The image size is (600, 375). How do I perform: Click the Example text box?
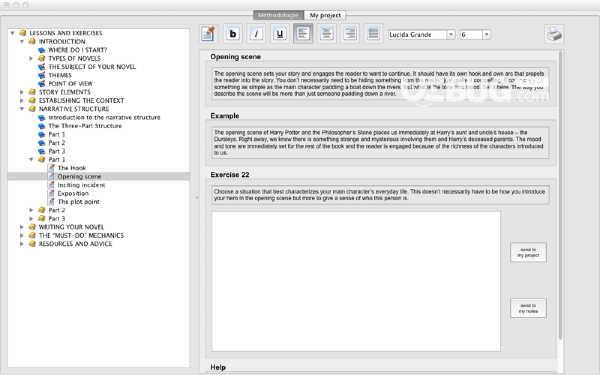coord(381,142)
